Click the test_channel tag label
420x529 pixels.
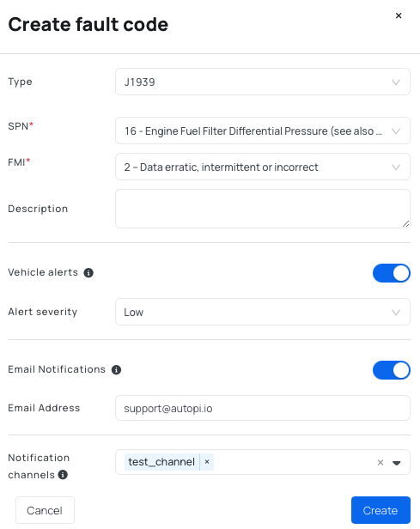tap(161, 462)
